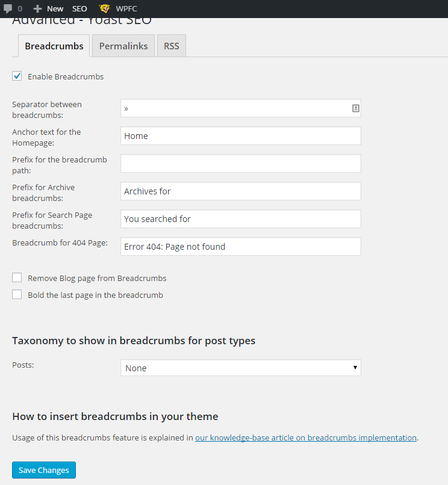Expand the None selector for Posts
Viewport: 448px width, 485px height.
240,367
